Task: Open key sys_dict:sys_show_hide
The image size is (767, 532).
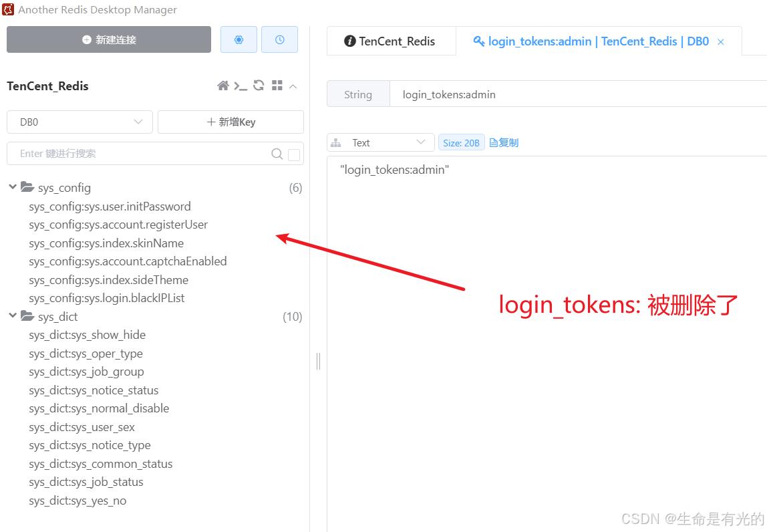Action: 87,336
